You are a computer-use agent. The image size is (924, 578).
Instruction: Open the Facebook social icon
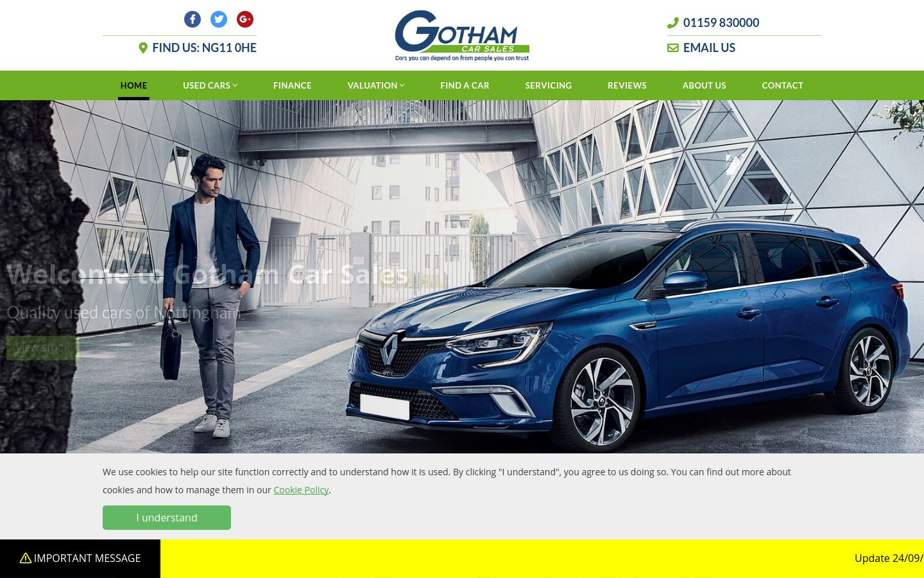(193, 19)
